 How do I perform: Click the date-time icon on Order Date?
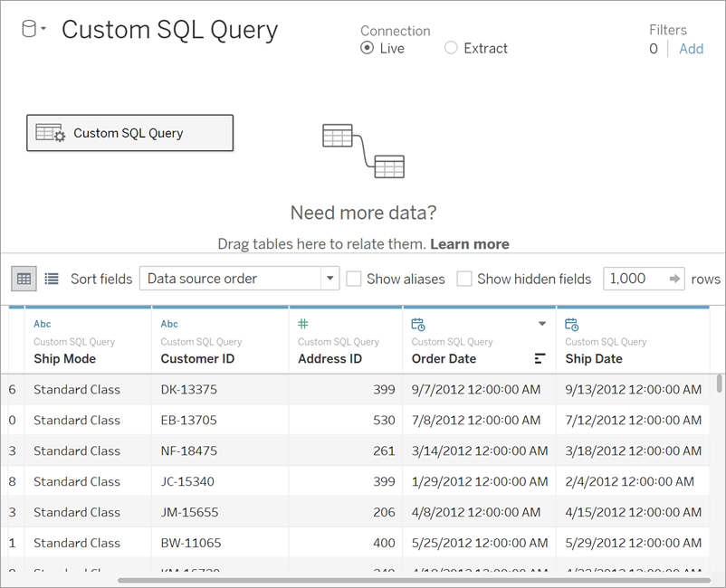[x=416, y=324]
